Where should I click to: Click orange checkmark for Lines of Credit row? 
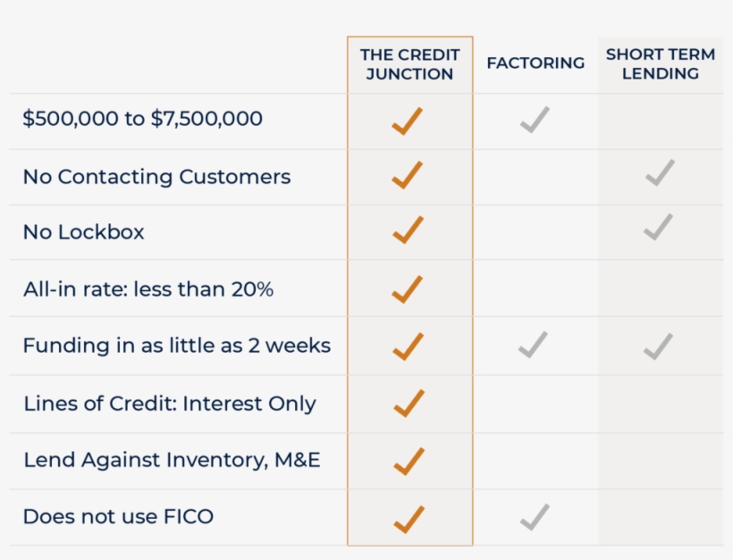click(x=408, y=404)
